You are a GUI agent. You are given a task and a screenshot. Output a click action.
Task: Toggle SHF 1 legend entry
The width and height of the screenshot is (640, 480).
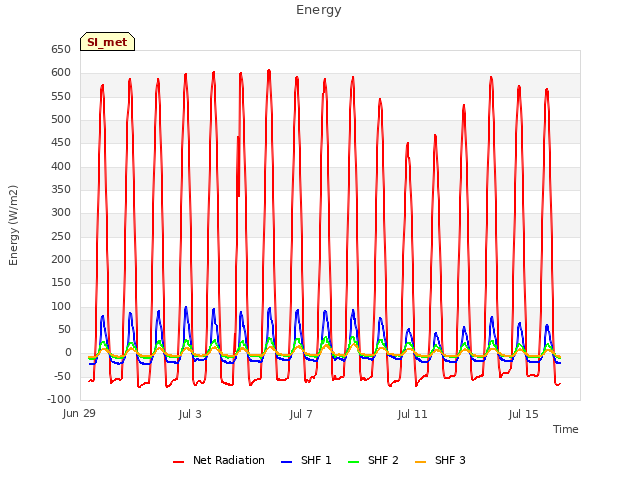tap(306, 460)
